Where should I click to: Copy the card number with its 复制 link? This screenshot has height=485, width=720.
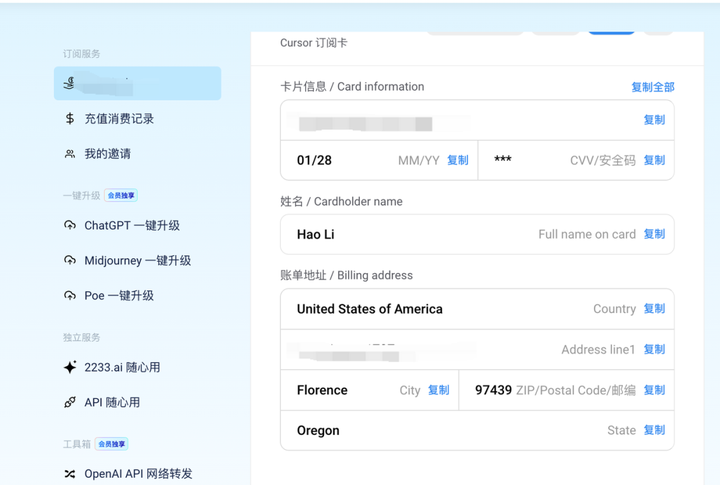(654, 120)
